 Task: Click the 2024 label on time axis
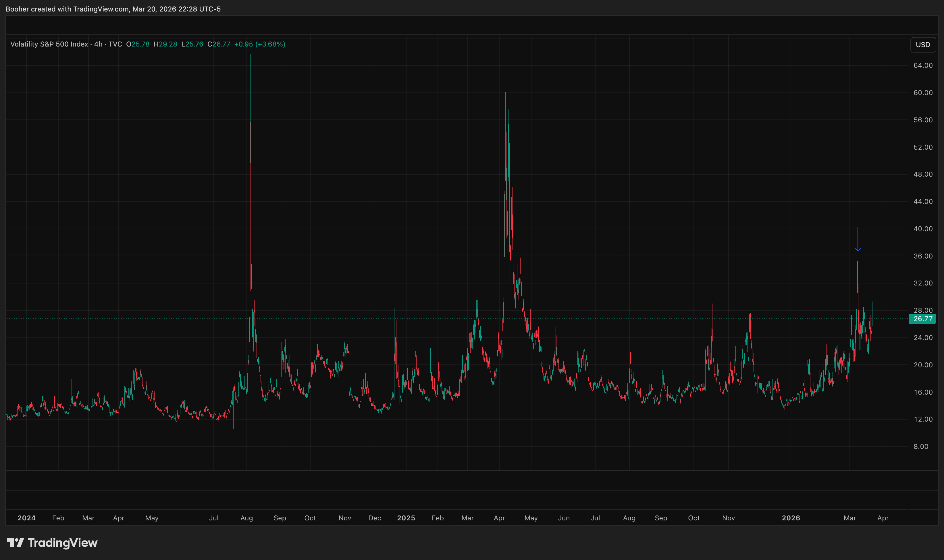click(x=26, y=518)
